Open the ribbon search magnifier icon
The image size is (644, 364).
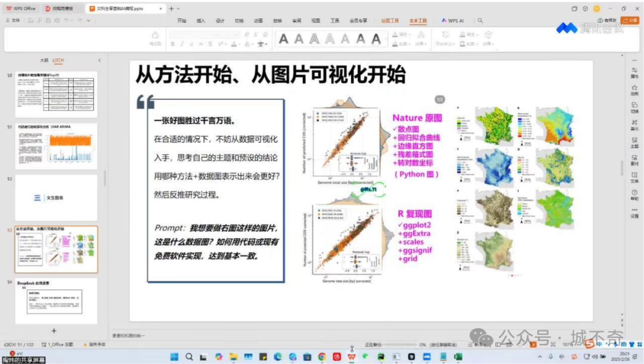coord(480,20)
